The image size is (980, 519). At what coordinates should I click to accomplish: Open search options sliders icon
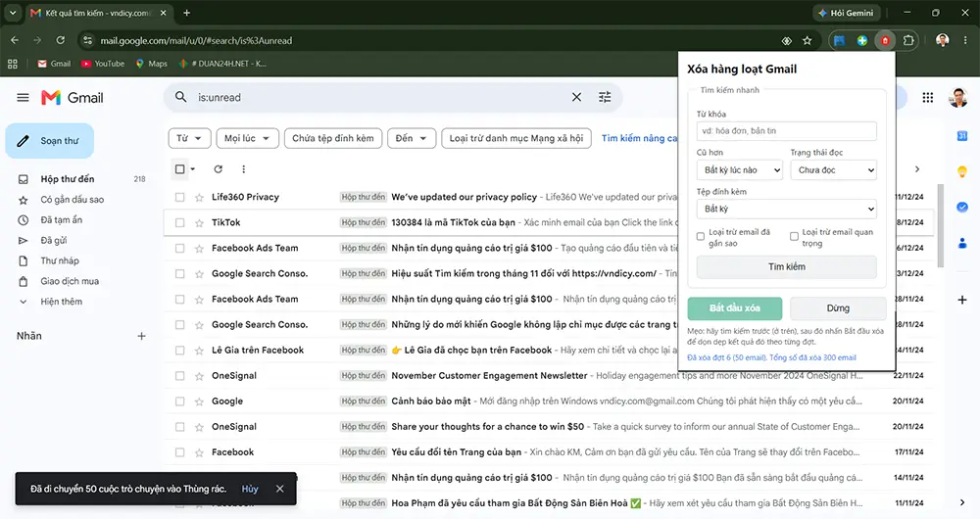(605, 97)
